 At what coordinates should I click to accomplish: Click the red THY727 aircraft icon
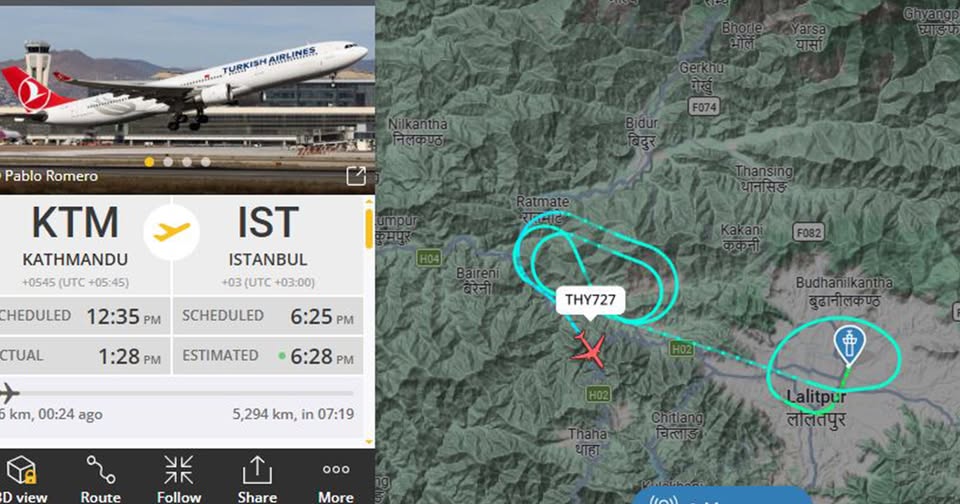pyautogui.click(x=590, y=350)
